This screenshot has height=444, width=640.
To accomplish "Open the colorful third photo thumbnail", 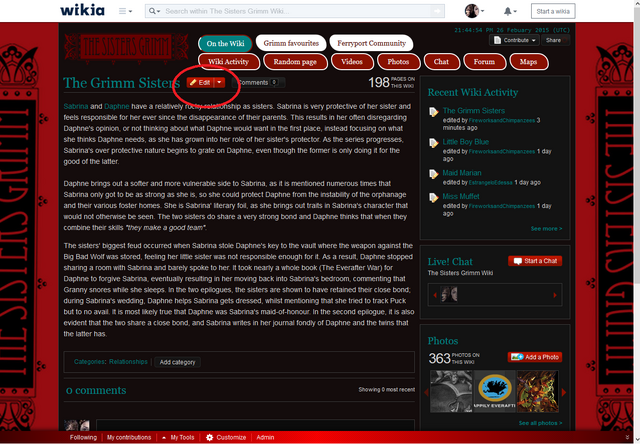I will pyautogui.click(x=538, y=391).
